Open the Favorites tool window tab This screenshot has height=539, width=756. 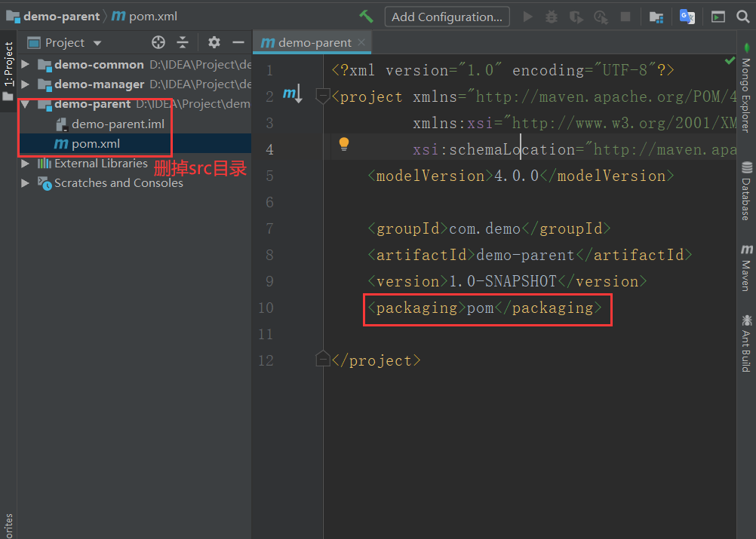(8, 525)
